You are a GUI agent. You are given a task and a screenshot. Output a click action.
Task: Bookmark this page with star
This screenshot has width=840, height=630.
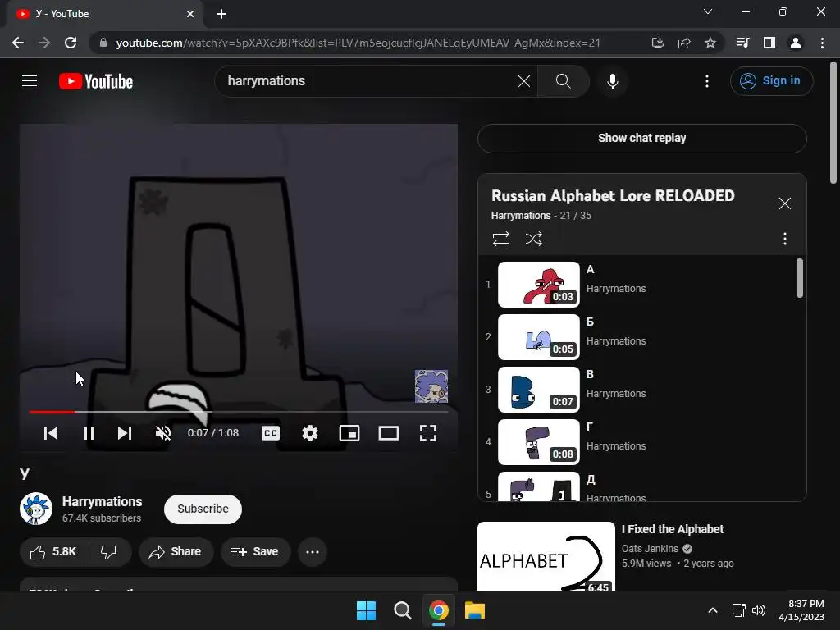click(710, 43)
